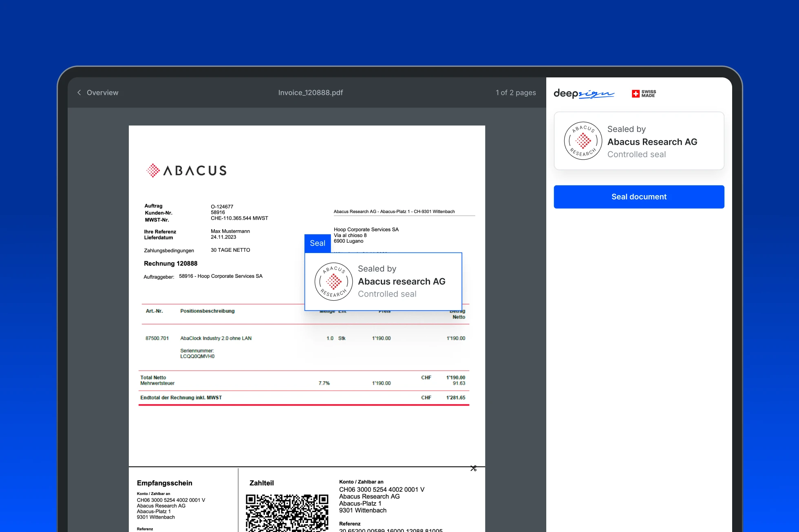Go back to Overview
This screenshot has width=799, height=532.
pos(102,92)
